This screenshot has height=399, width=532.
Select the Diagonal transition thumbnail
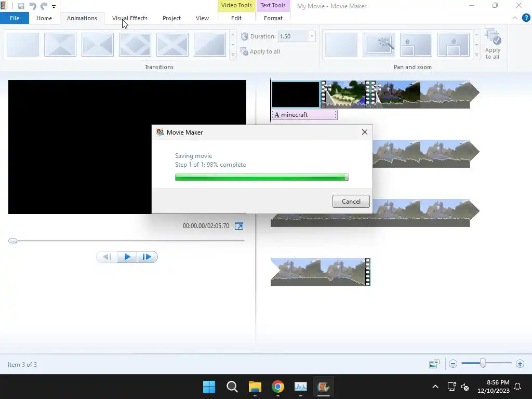210,45
